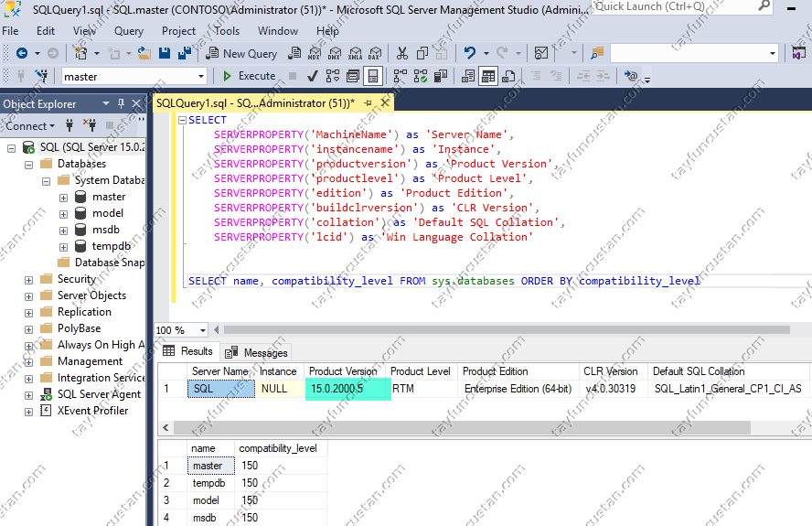Open the Tools menu

point(228,31)
